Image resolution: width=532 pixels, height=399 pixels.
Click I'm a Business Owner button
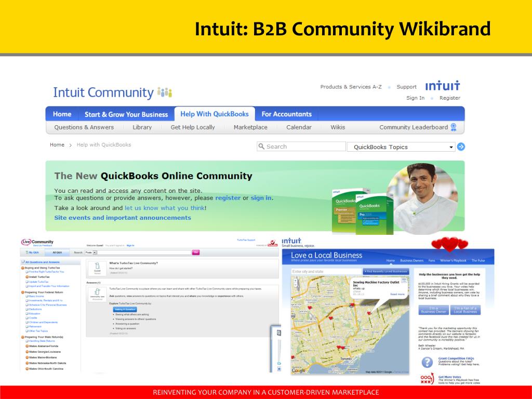pos(434,310)
